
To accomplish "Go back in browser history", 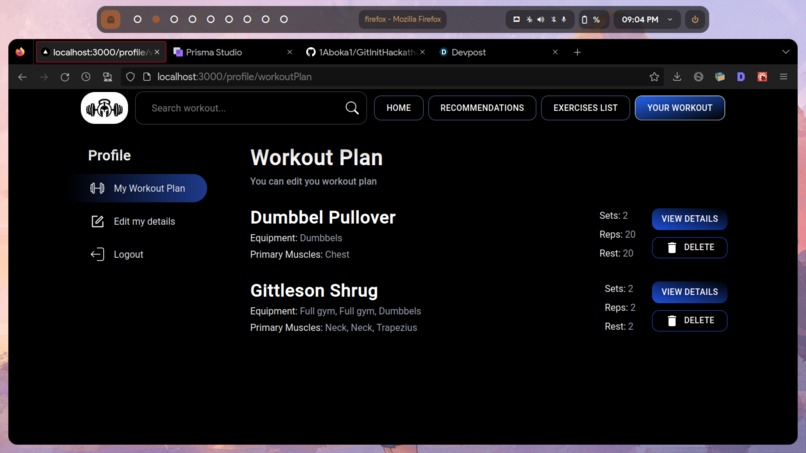I will [22, 77].
